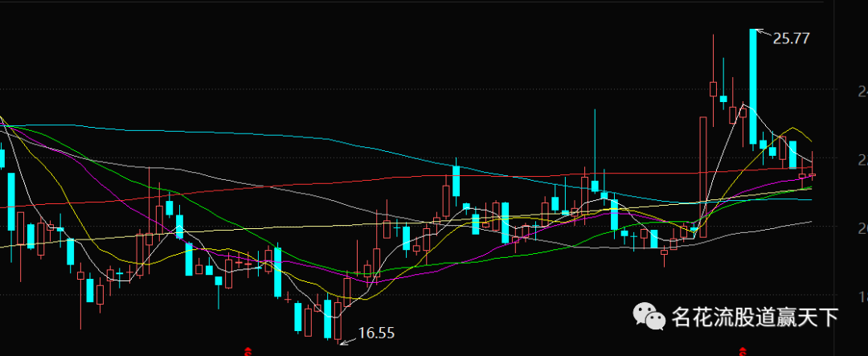Select the red candlestick bottoming at 16.55

click(338, 321)
